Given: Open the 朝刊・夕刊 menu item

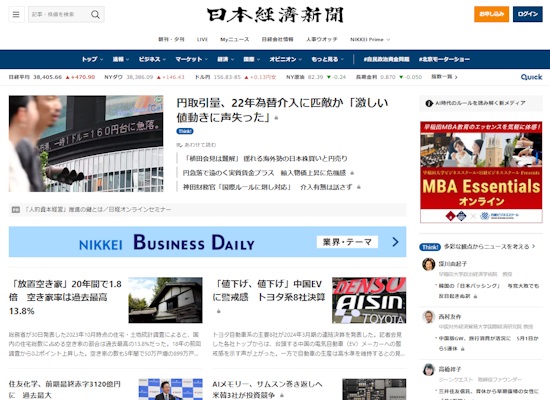Looking at the screenshot, I should 171,40.
